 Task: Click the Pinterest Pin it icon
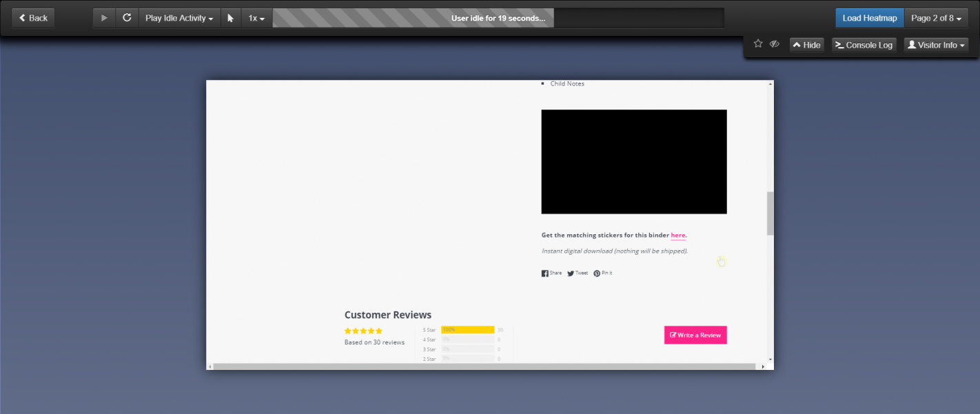597,273
